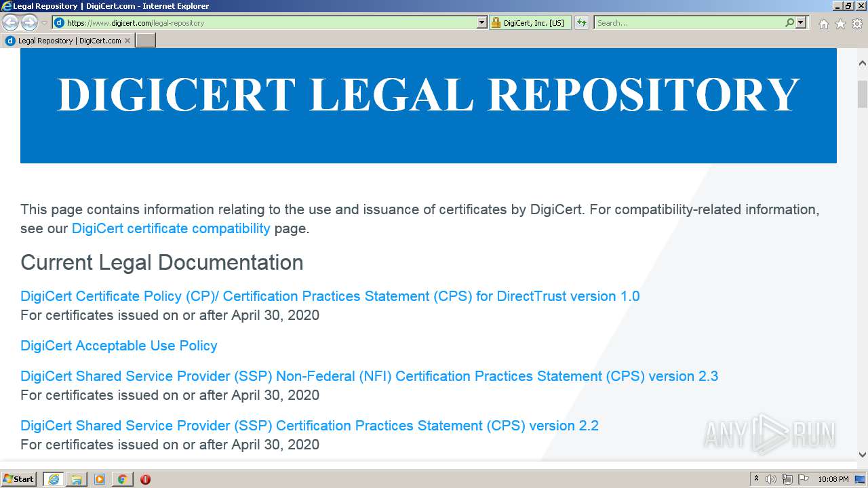The width and height of the screenshot is (868, 488).
Task: Open the DigiCert Acceptable Use Policy link
Action: coord(119,346)
